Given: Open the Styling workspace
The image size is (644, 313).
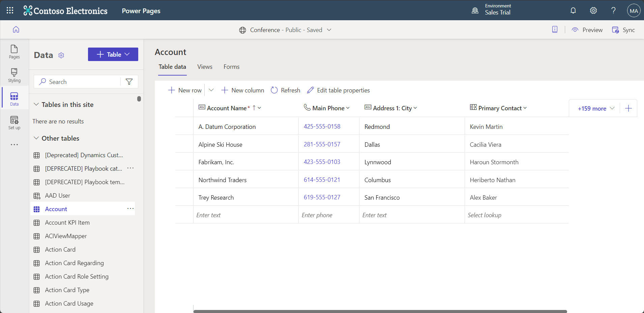Looking at the screenshot, I should point(14,75).
